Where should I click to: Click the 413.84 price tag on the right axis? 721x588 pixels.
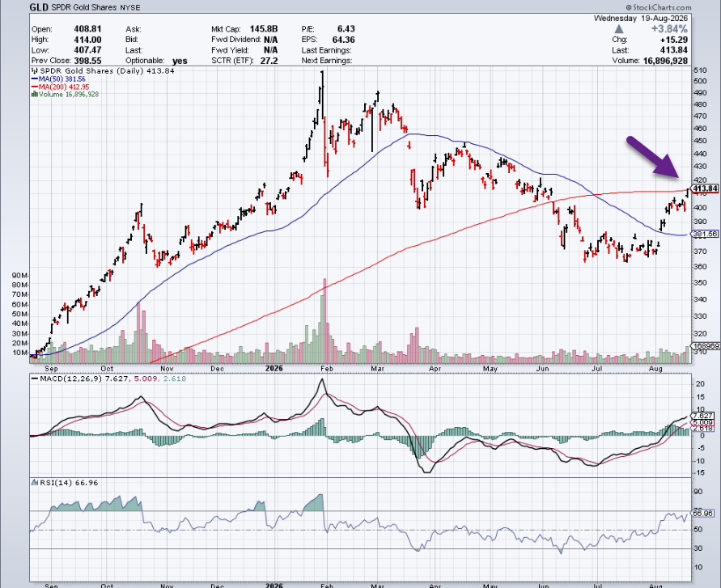point(705,188)
